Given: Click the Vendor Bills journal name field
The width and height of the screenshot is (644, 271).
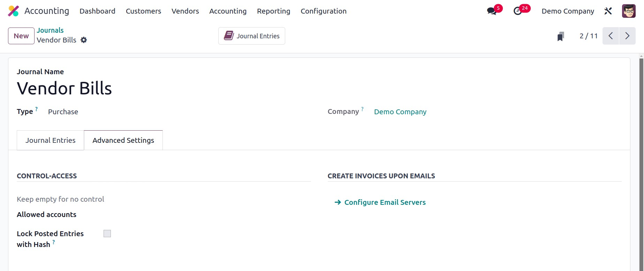Looking at the screenshot, I should [65, 88].
